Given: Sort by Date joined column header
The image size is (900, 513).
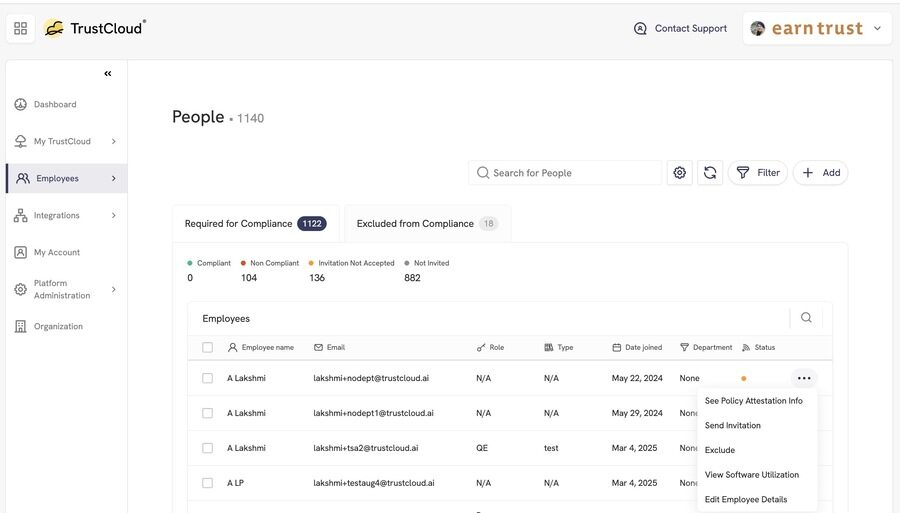Looking at the screenshot, I should click(x=637, y=347).
